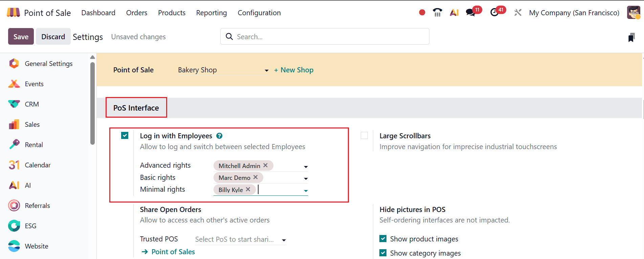The height and width of the screenshot is (259, 644).
Task: Open company switcher My Company (San Francisco)
Action: coord(574,13)
